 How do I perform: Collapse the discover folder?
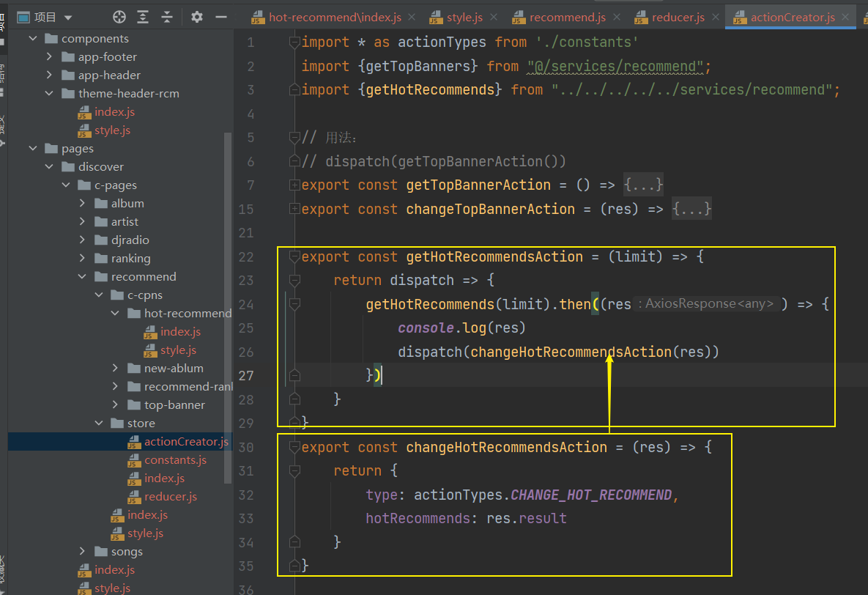pyautogui.click(x=49, y=167)
